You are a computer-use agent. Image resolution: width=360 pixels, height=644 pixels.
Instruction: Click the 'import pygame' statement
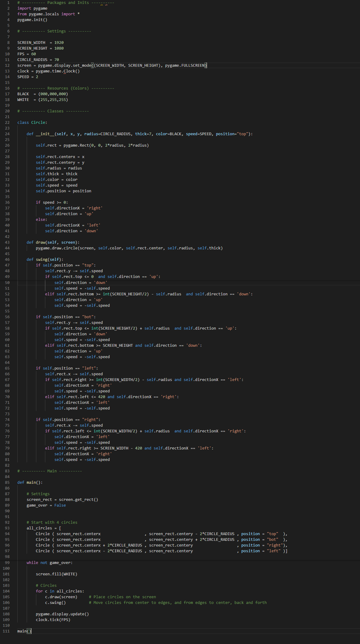click(32, 8)
